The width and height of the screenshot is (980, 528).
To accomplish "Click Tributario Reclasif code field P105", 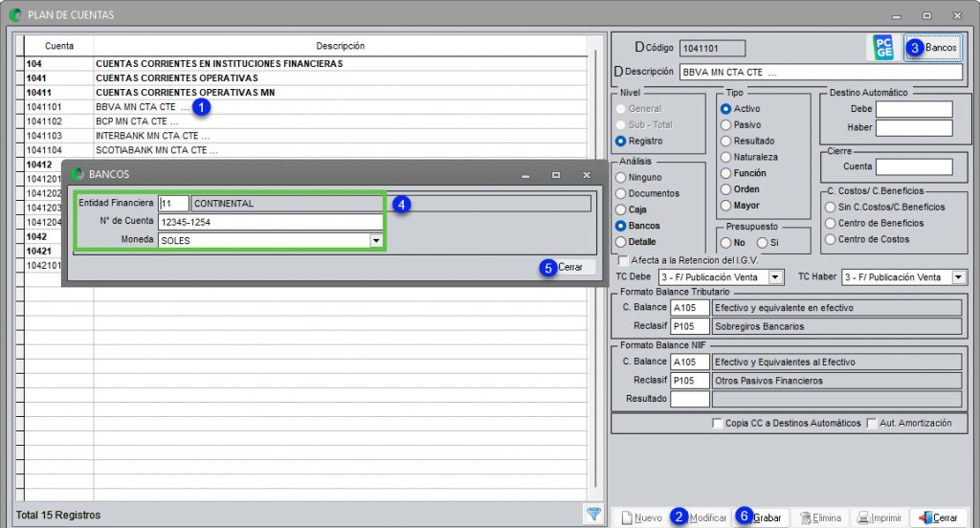I will 690,326.
